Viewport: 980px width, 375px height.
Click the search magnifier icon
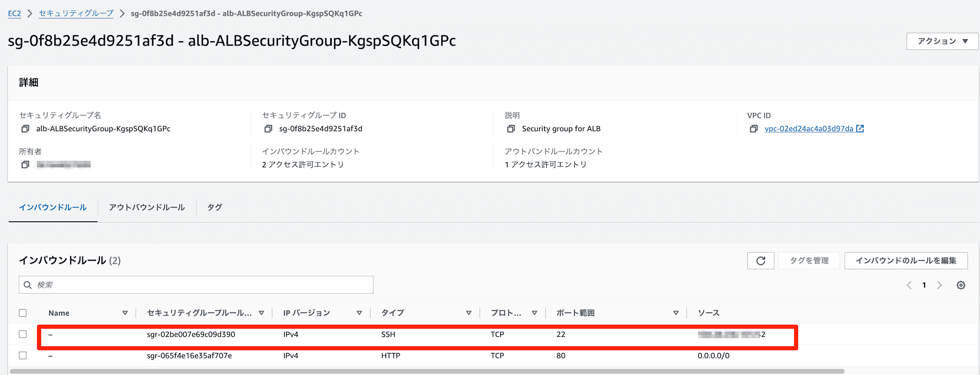pyautogui.click(x=28, y=285)
